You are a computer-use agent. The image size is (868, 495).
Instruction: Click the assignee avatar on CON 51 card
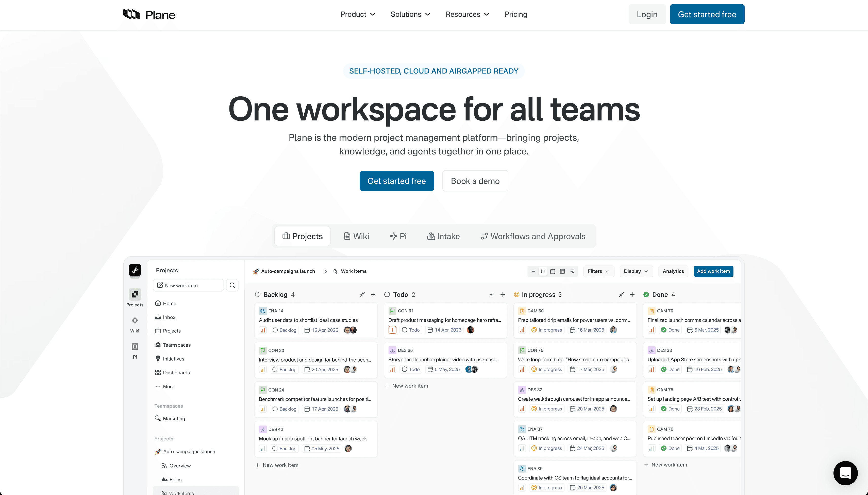point(471,330)
